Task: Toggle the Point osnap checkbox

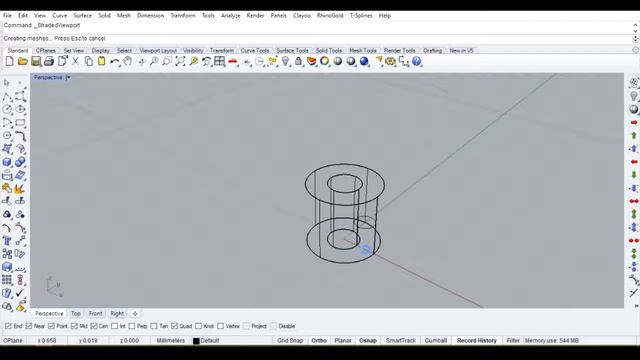Action: 51,326
